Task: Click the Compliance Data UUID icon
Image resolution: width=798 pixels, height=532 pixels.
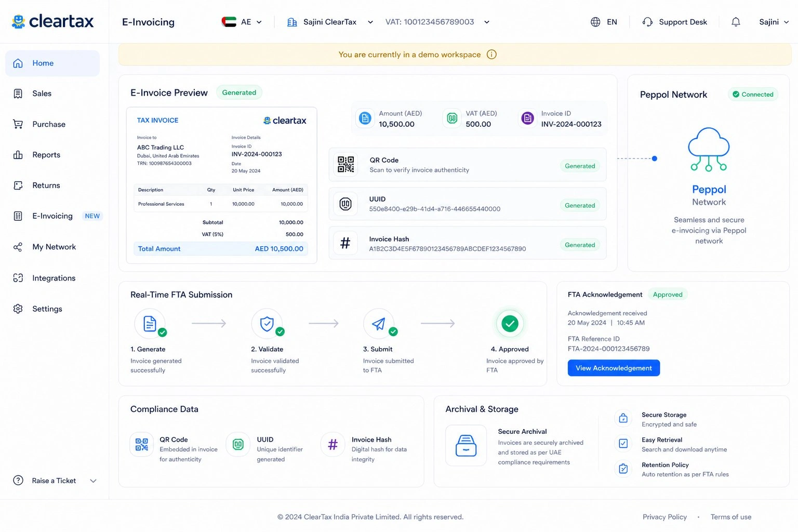Action: (x=238, y=444)
